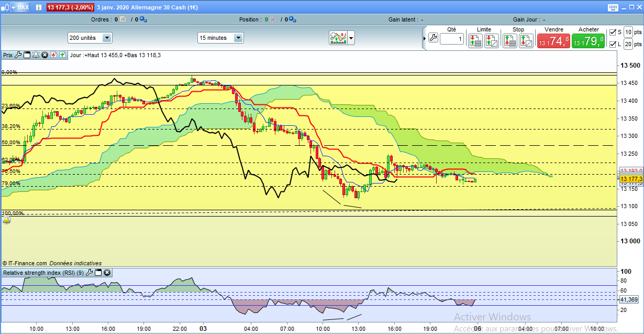The height and width of the screenshot is (334, 644).
Task: Click the green Acheter price button
Action: (588, 41)
